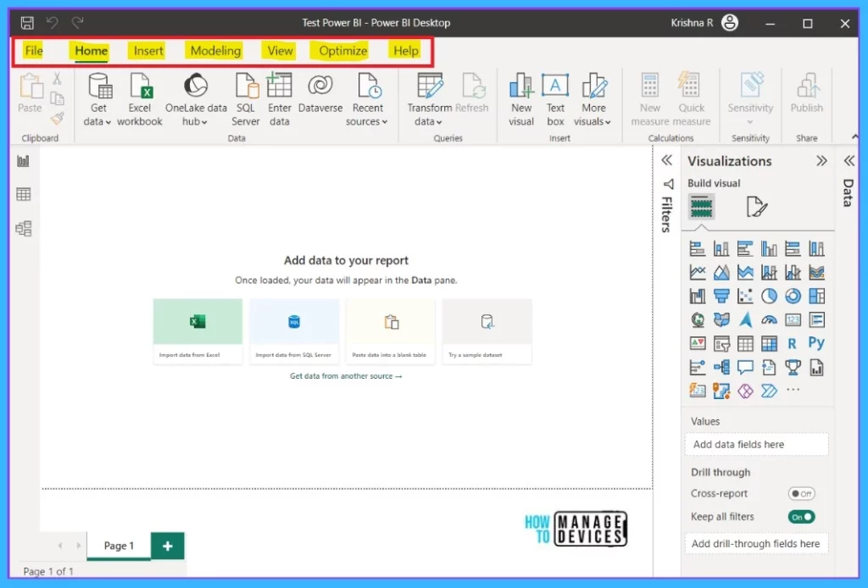Click the Enter data button
Image resolution: width=868 pixels, height=588 pixels.
coord(280,100)
